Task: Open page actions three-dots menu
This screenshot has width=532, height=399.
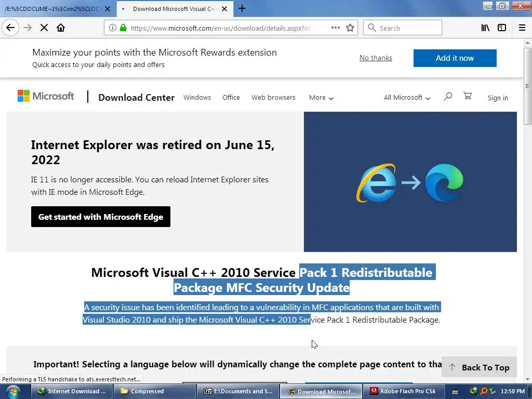Action: pyautogui.click(x=336, y=28)
